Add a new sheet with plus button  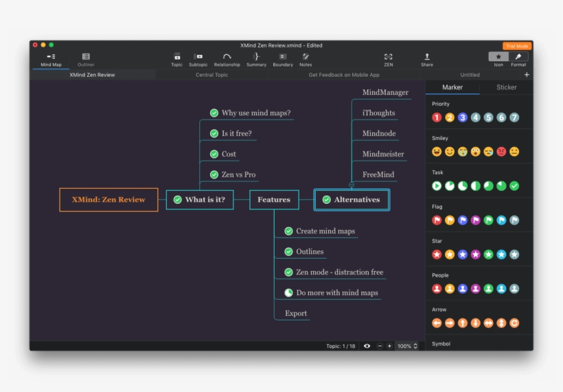tap(527, 75)
